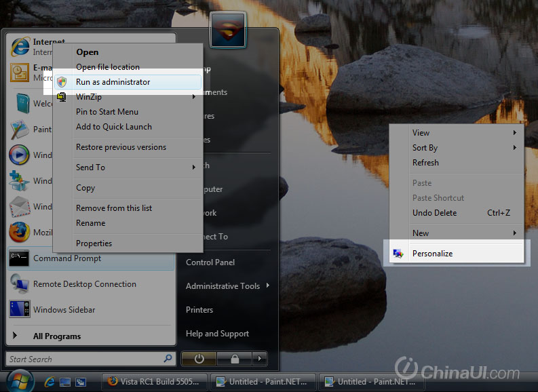Select Refresh in desktop context menu

[457, 163]
